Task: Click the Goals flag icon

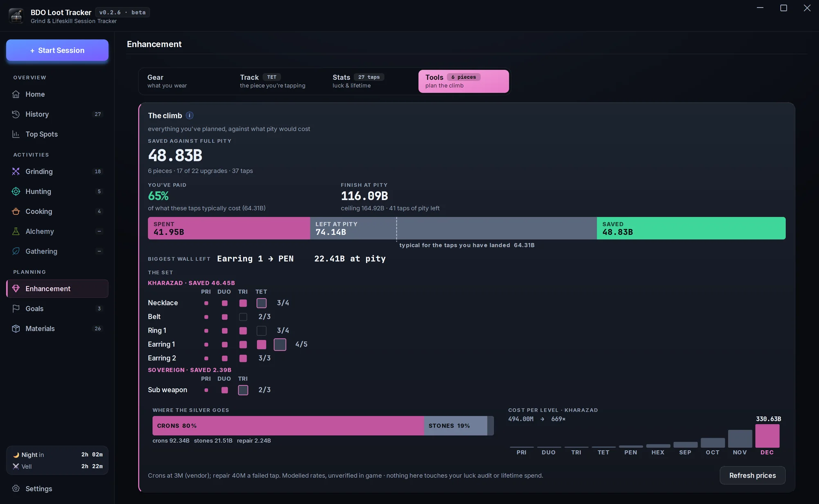Action: pyautogui.click(x=16, y=309)
